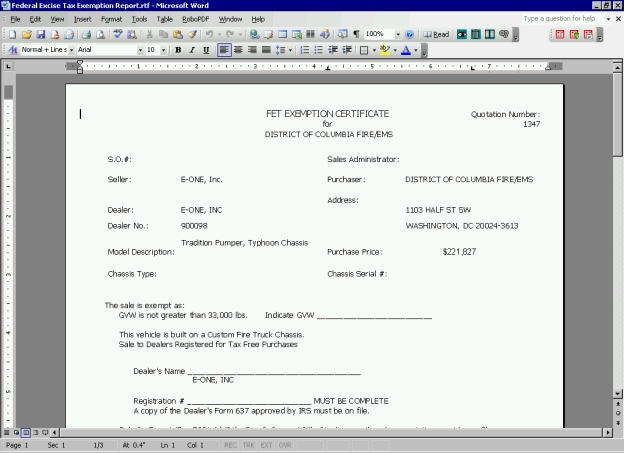Click the Decrease Indent icon
The width and height of the screenshot is (624, 453).
(333, 50)
